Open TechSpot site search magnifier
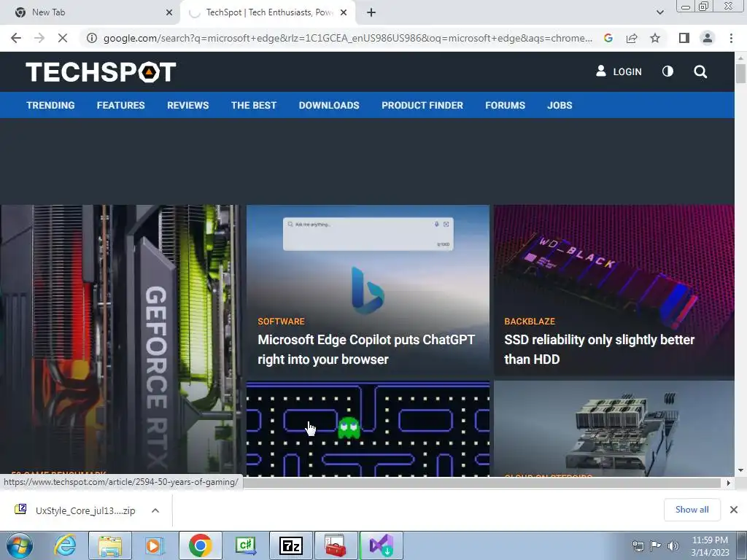747x560 pixels. (x=700, y=72)
